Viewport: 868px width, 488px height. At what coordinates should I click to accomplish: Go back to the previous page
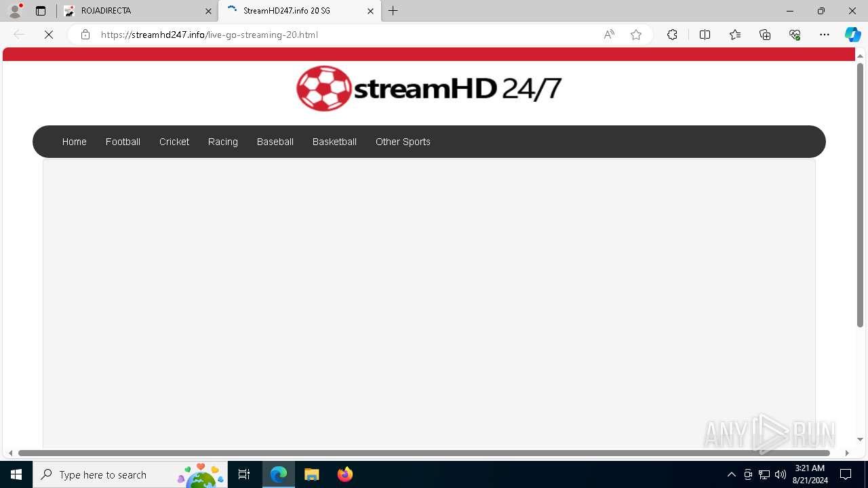click(19, 35)
